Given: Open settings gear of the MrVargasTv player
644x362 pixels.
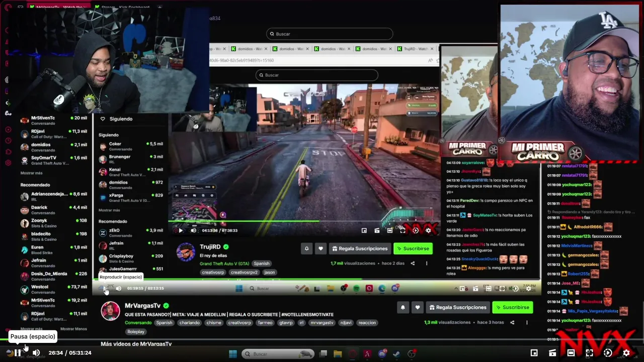Looking at the screenshot, I should [528, 289].
